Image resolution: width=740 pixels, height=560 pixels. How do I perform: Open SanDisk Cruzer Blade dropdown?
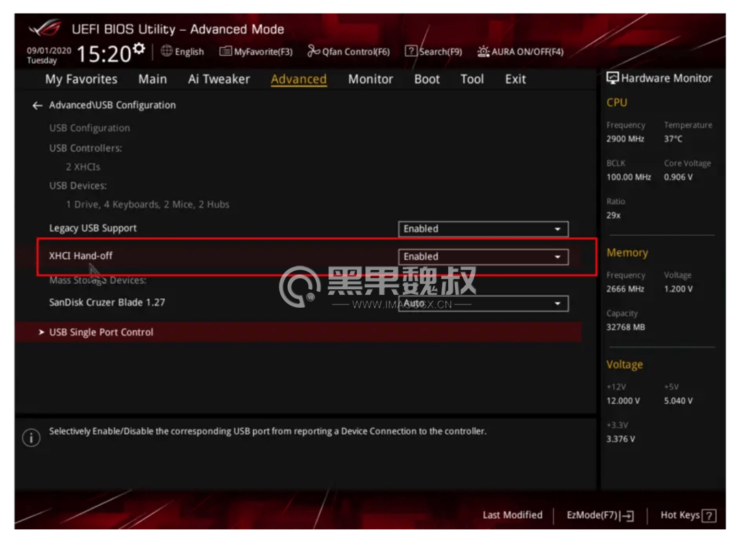pyautogui.click(x=483, y=304)
